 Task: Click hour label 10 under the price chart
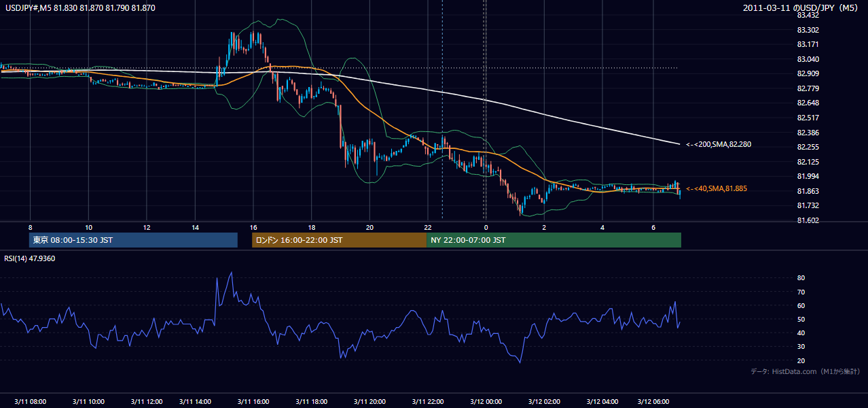[x=89, y=226]
